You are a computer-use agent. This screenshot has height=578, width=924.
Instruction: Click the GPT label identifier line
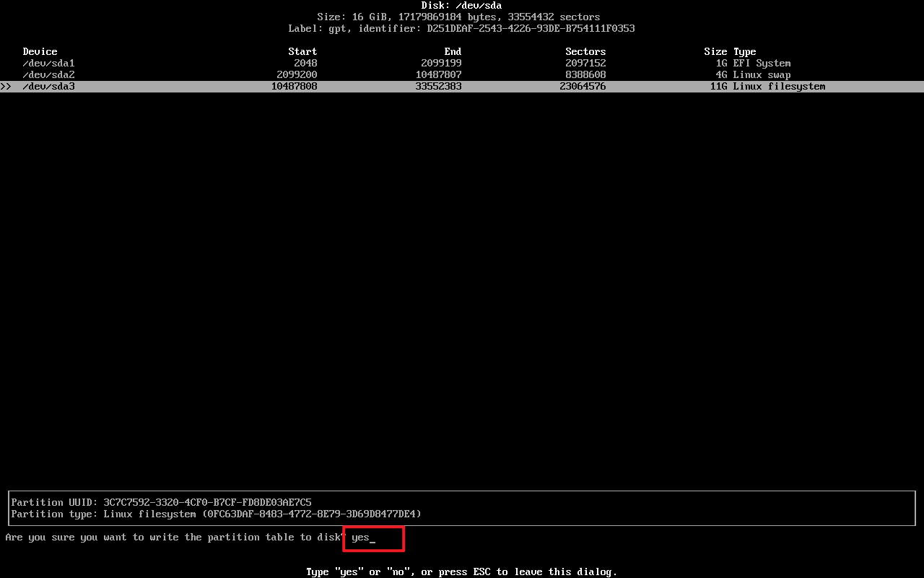[461, 29]
